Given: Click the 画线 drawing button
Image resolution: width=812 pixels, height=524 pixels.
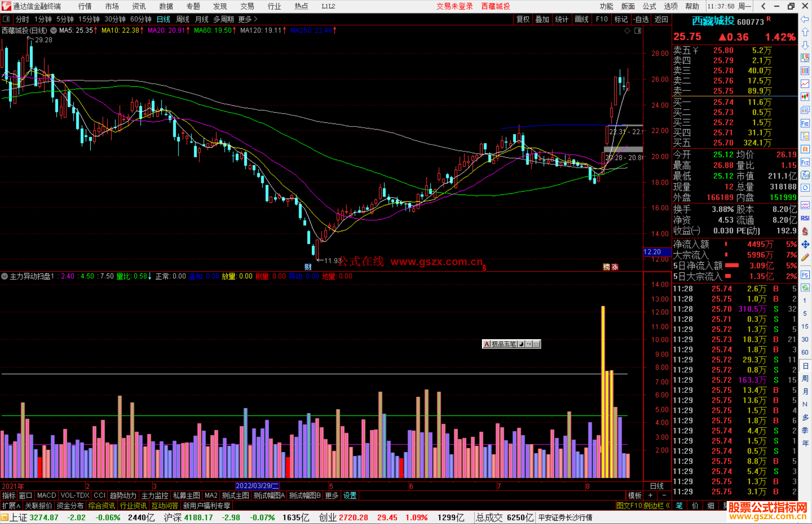Looking at the screenshot, I should 582,19.
